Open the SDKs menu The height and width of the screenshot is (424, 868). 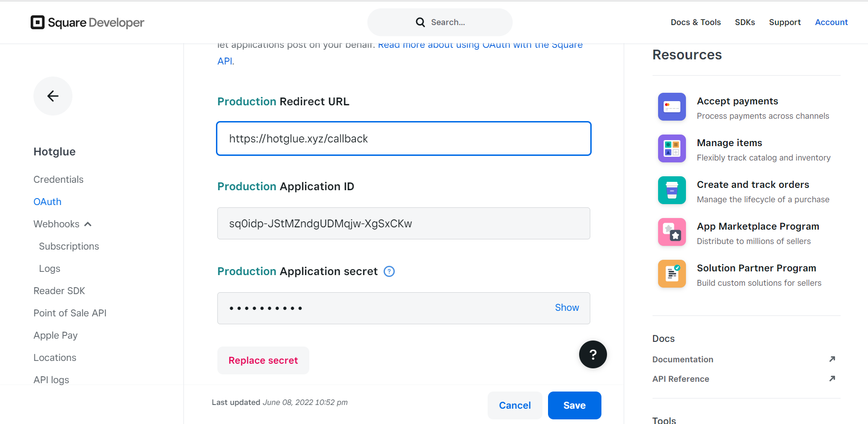[x=745, y=22]
